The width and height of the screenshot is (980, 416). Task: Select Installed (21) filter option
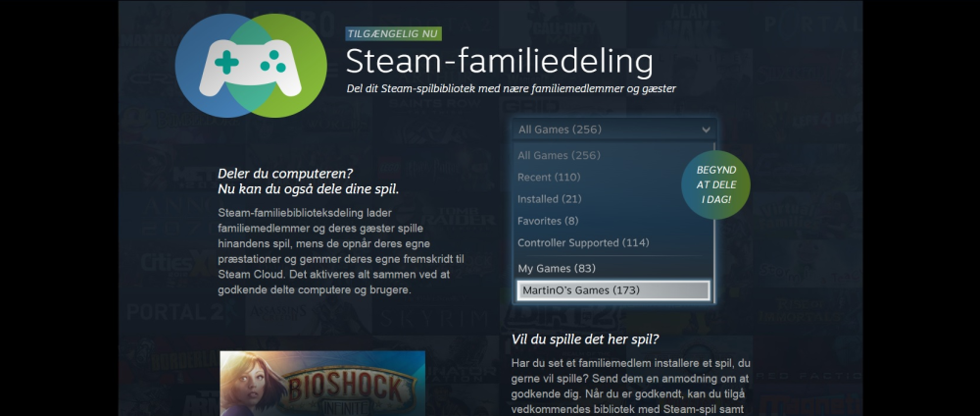click(550, 199)
